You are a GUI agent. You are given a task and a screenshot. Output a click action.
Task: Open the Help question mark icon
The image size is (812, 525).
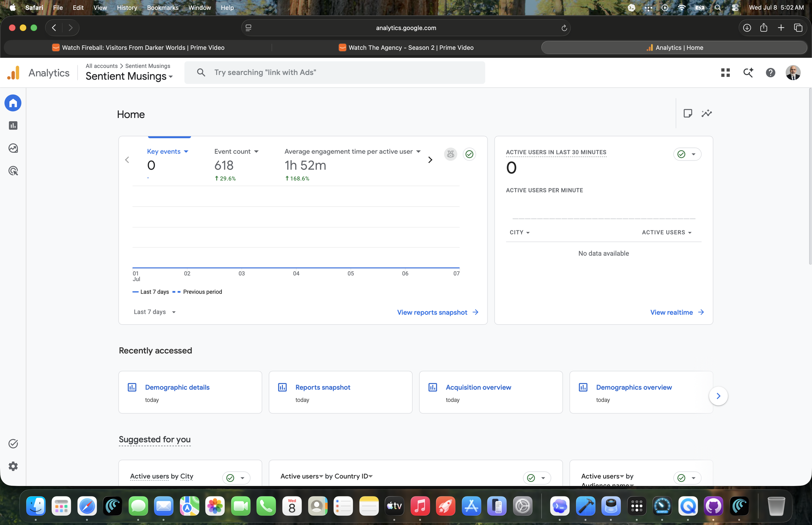770,73
